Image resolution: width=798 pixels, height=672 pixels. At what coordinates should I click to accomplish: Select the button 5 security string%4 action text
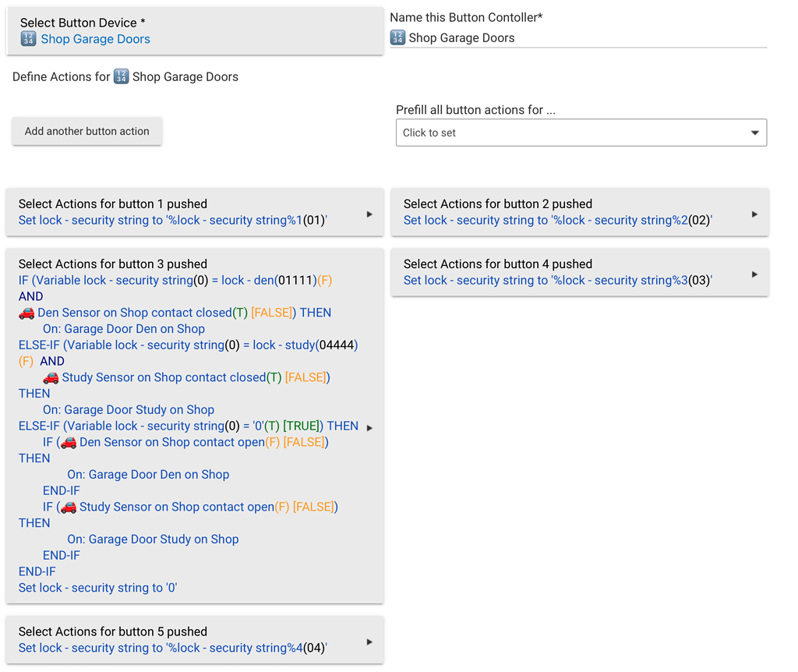pyautogui.click(x=172, y=648)
